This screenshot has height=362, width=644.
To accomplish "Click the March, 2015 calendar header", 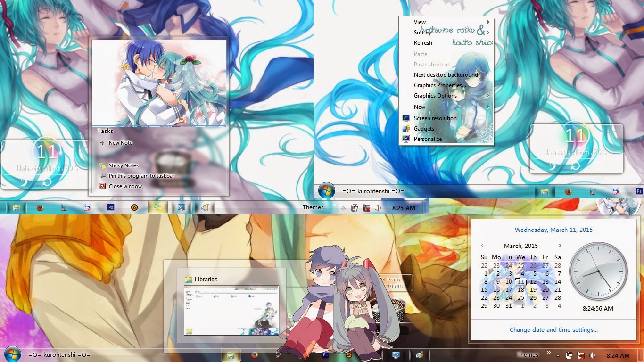I will [x=521, y=246].
